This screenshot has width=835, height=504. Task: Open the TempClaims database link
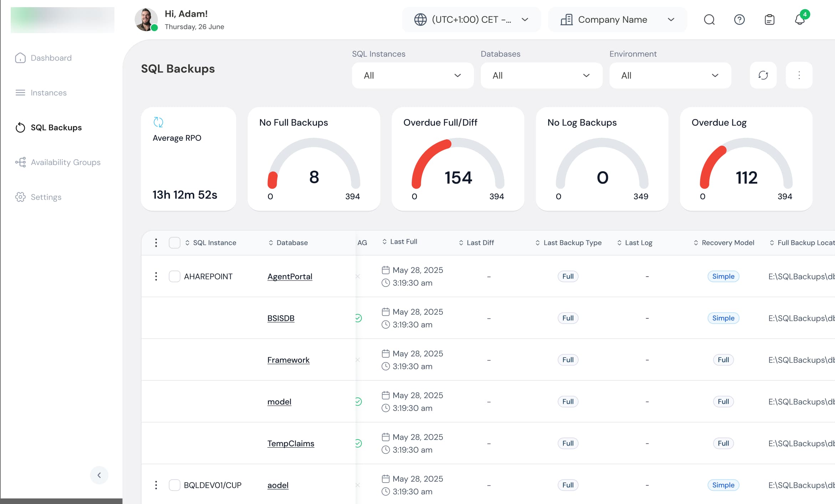click(x=291, y=443)
